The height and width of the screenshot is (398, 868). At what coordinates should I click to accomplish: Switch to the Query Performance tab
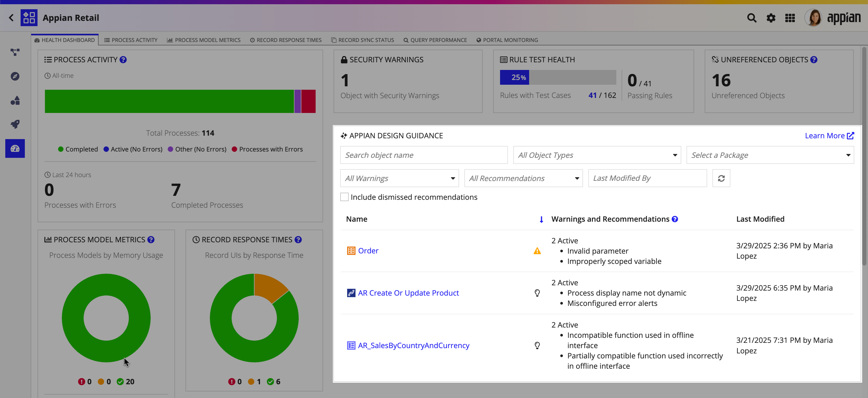point(435,40)
